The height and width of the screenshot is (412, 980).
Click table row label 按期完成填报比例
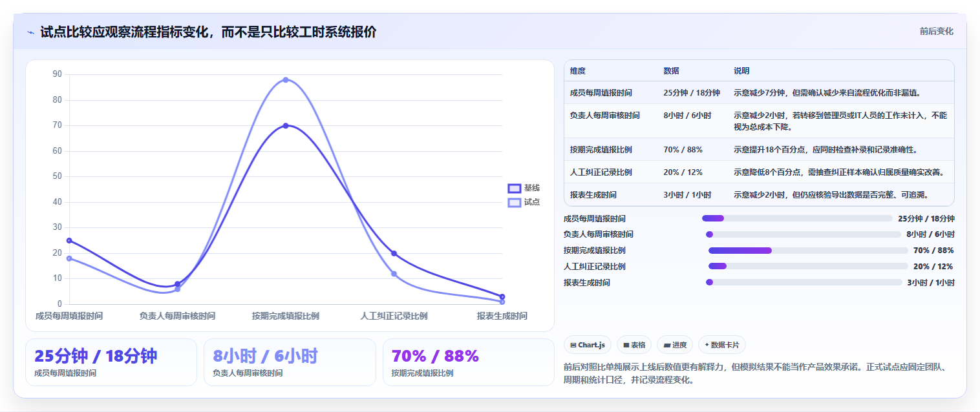[601, 150]
